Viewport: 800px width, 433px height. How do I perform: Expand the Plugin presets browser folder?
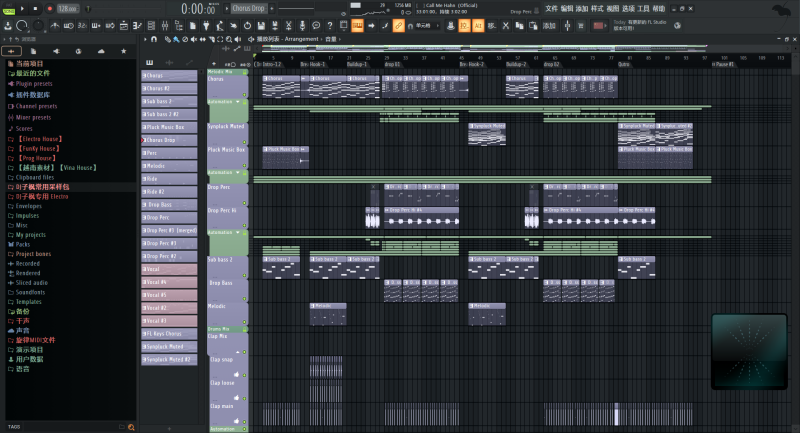point(30,84)
